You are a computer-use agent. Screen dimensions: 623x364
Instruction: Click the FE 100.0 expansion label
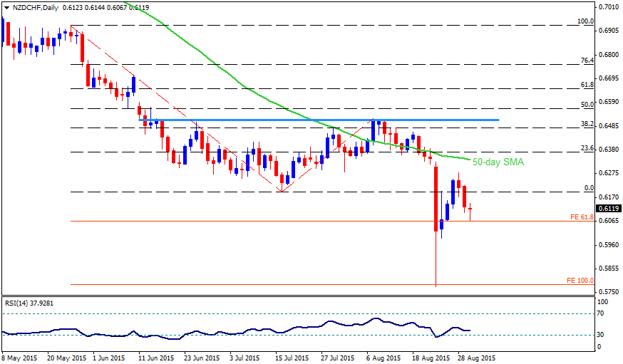[580, 280]
